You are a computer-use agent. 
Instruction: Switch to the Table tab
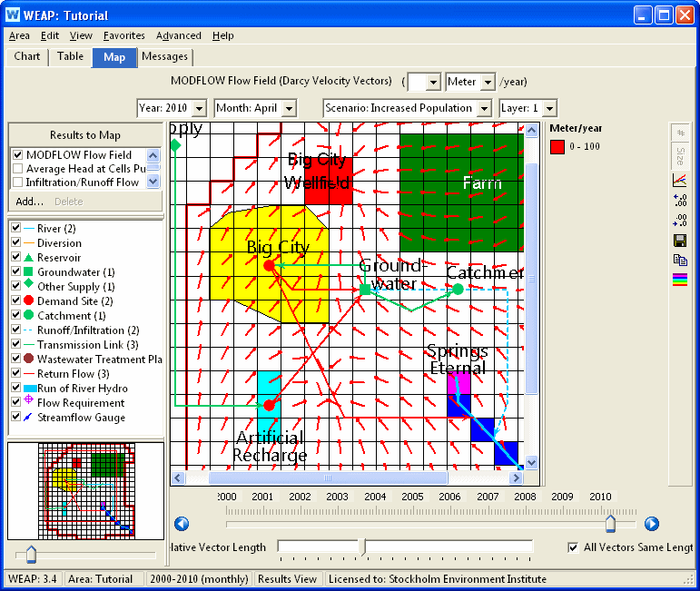click(x=70, y=56)
